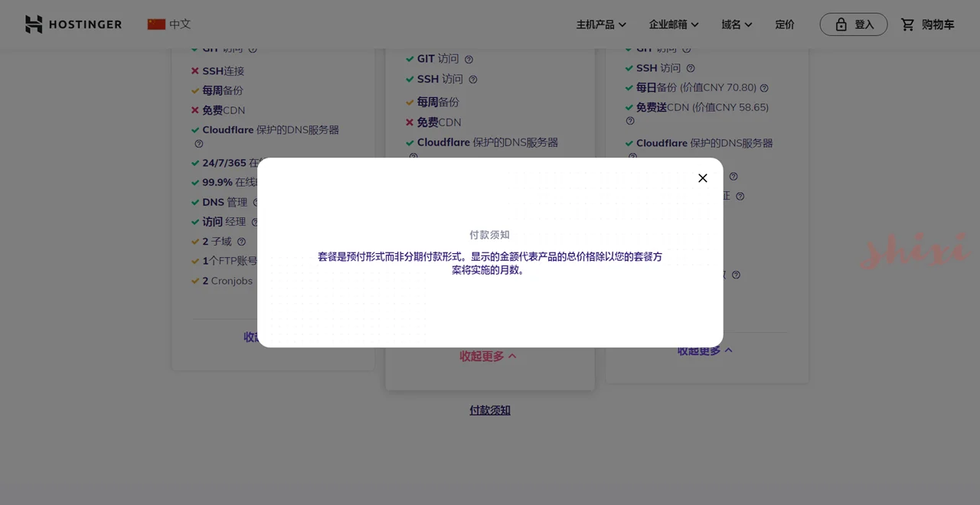Open the 定价 page
The image size is (980, 505).
(x=785, y=24)
